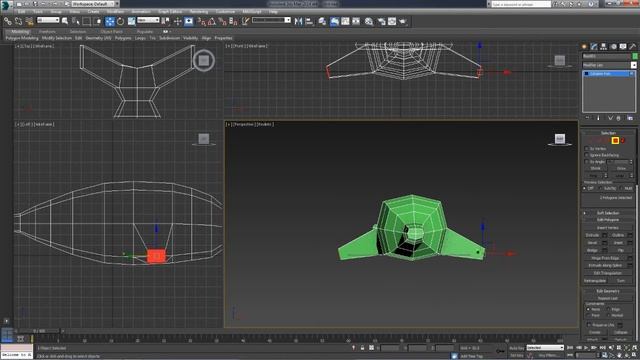The height and width of the screenshot is (360, 640).
Task: Switch to the Hierarchy command panel
Action: (x=604, y=47)
